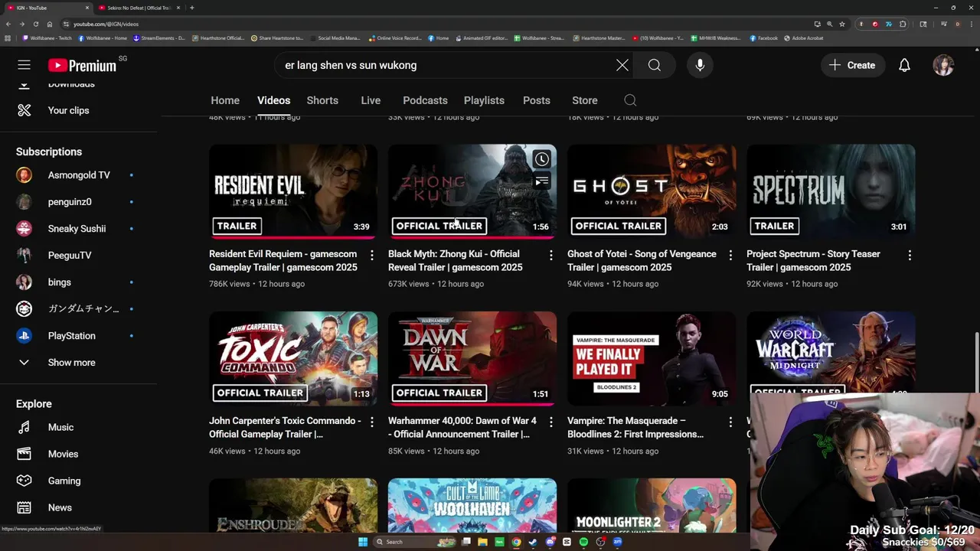Switch to Sekiro No Defeat browser tab
Viewport: 980px width, 551px height.
pos(139,8)
